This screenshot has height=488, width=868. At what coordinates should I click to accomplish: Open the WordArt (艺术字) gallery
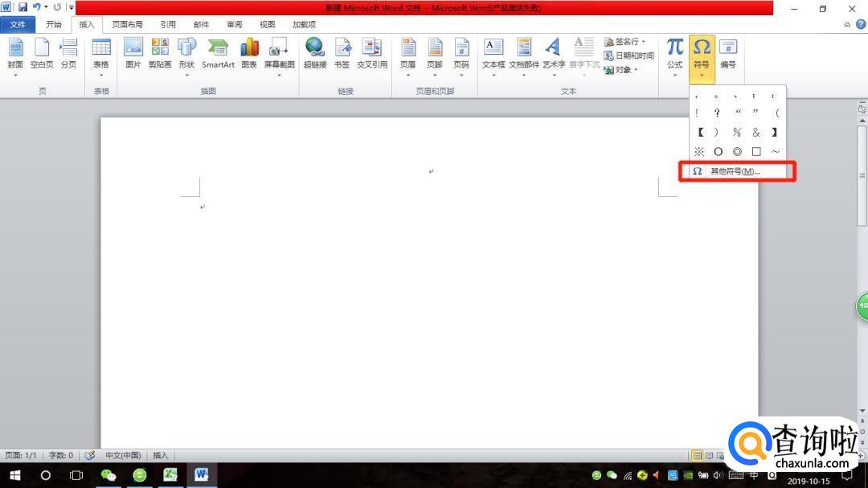pos(554,55)
